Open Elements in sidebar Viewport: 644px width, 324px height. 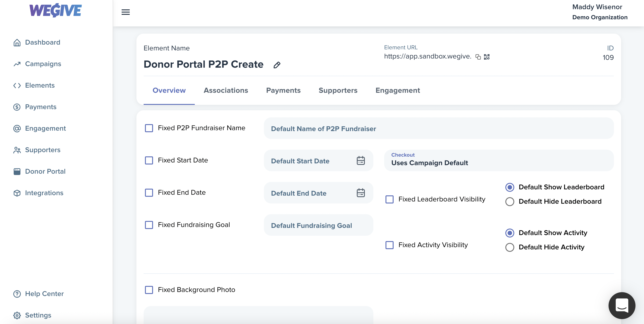(40, 85)
